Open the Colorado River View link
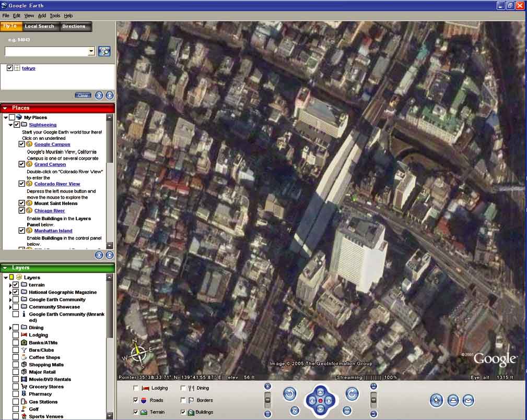The width and height of the screenshot is (527, 420). click(x=57, y=184)
